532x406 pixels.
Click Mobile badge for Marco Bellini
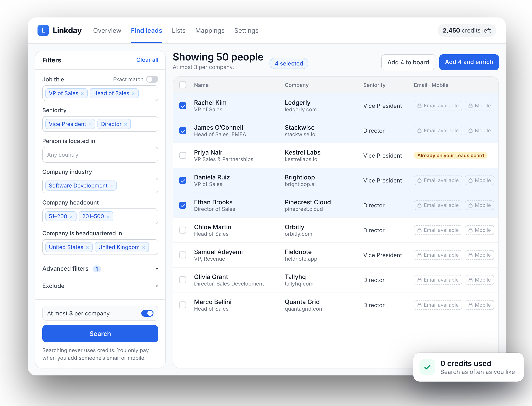click(479, 305)
